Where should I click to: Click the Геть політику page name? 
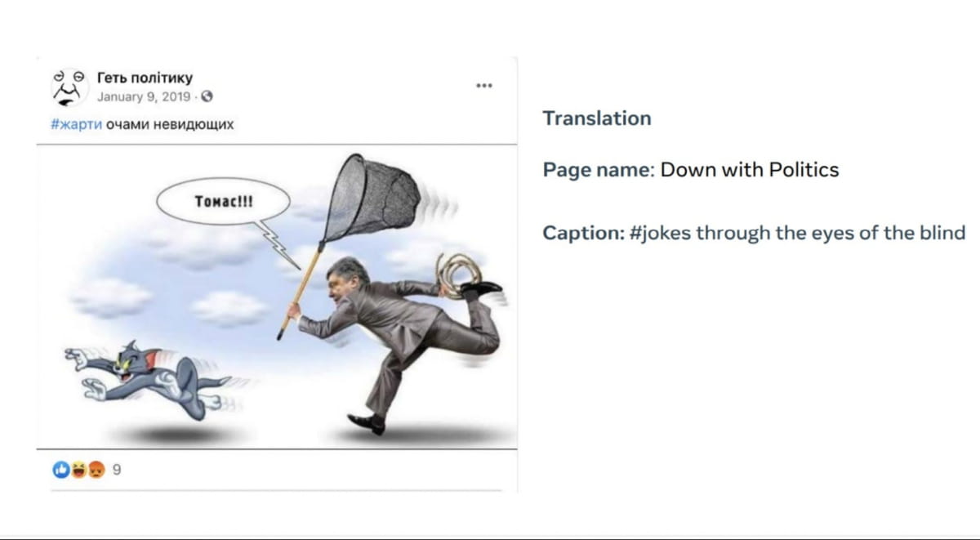click(145, 78)
